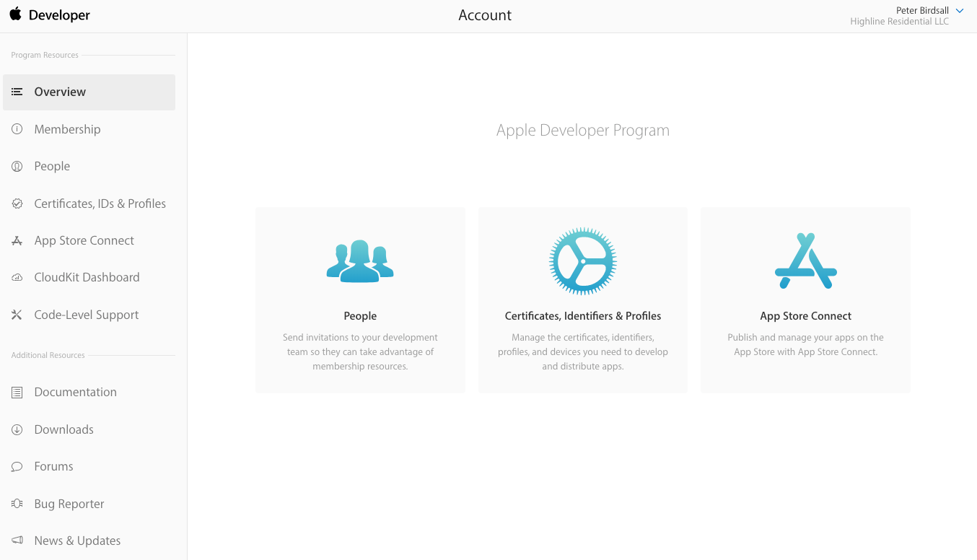Click the CloudKit Dashboard cloud icon
This screenshot has width=977, height=560.
point(17,277)
